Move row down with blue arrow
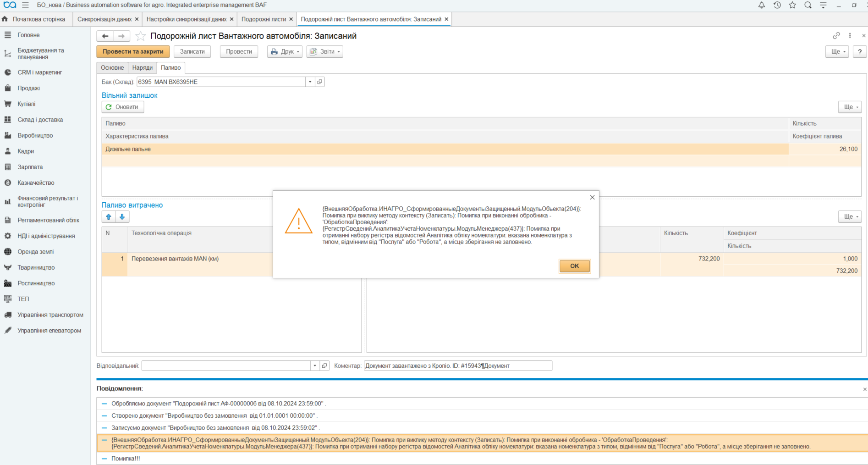The width and height of the screenshot is (868, 465). pyautogui.click(x=122, y=216)
